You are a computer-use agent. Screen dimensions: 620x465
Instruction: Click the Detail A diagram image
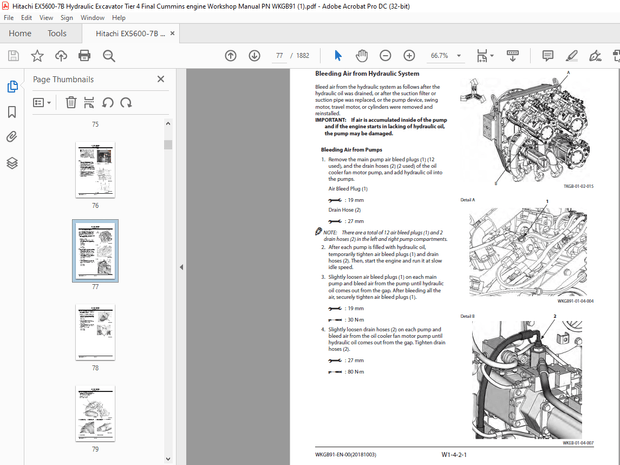pyautogui.click(x=528, y=252)
